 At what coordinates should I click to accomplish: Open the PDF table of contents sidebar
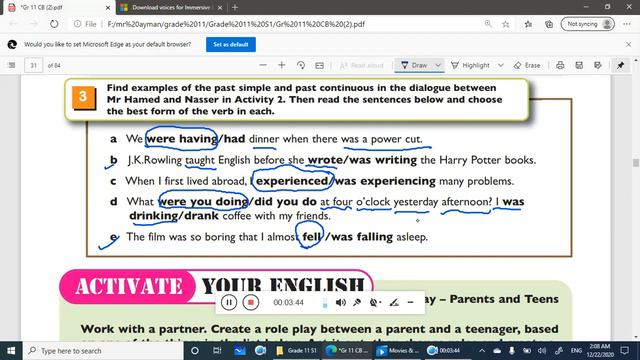coord(11,65)
